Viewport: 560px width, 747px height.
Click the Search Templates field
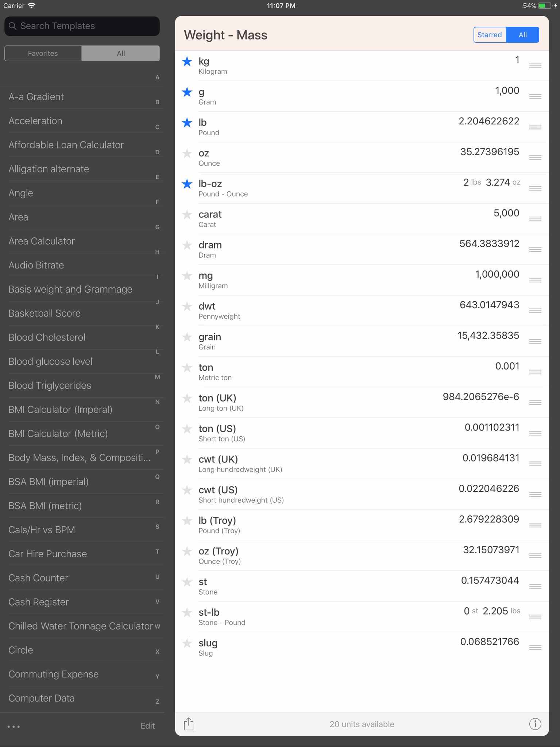(x=82, y=26)
